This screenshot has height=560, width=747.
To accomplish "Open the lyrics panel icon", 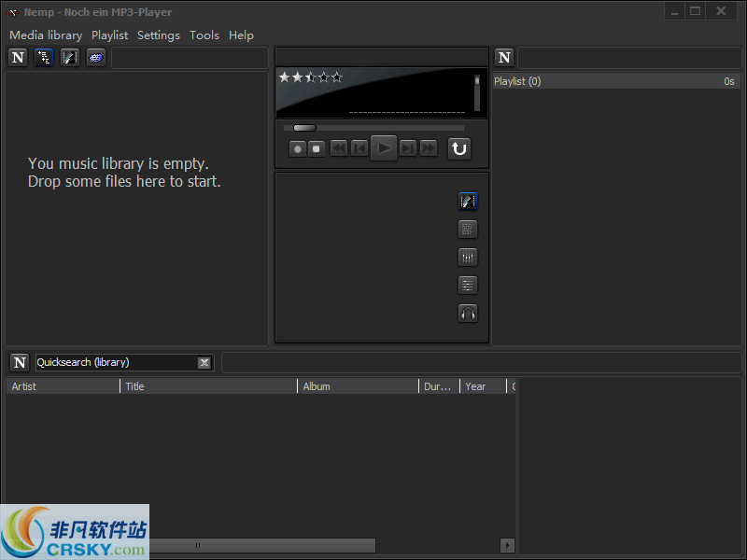I will (x=467, y=229).
